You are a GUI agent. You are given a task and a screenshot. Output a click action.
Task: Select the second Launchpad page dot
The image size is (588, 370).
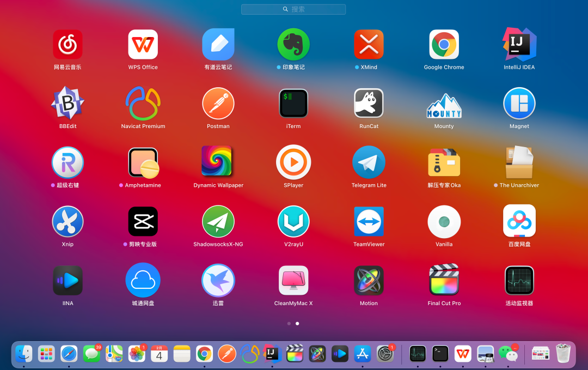pos(297,324)
